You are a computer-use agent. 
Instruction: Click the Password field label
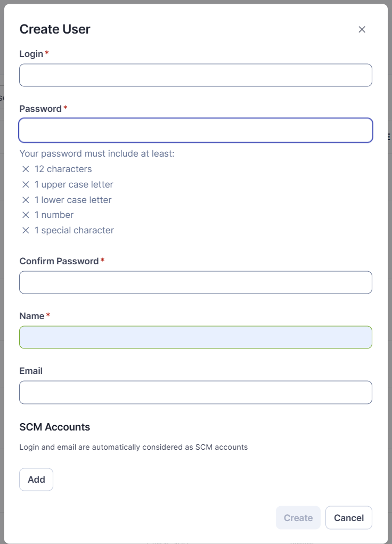point(40,109)
